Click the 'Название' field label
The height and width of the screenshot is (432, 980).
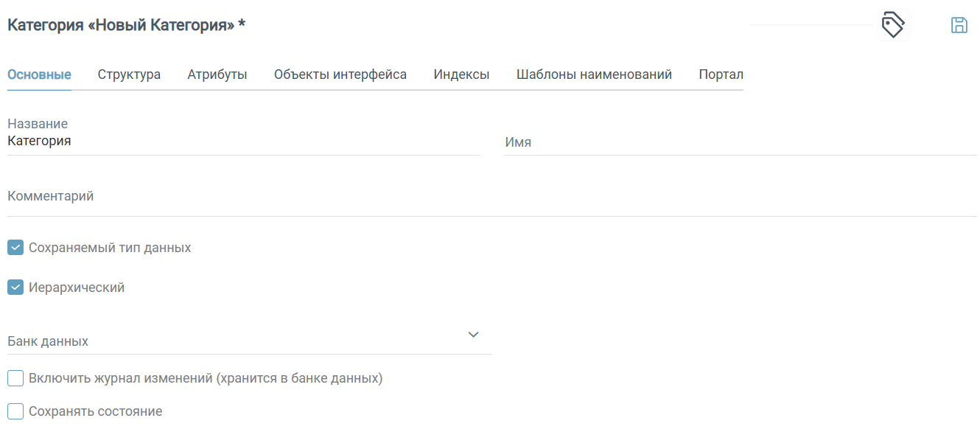37,123
